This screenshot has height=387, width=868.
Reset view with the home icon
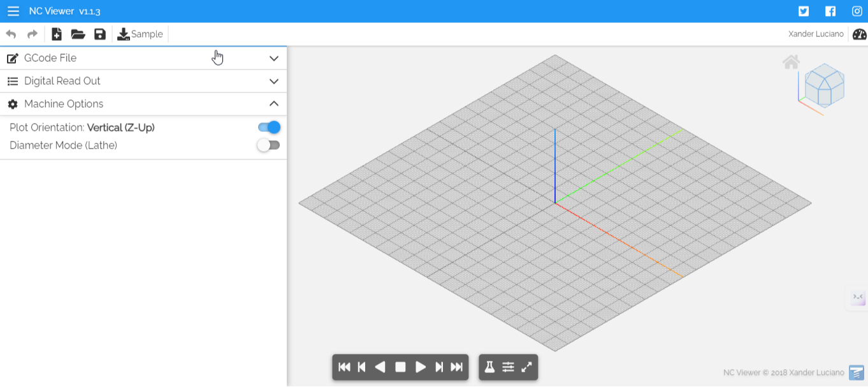(x=791, y=62)
